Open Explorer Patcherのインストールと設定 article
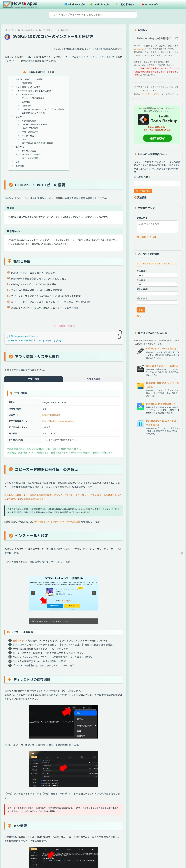The height and width of the screenshot is (868, 186). click(162, 385)
